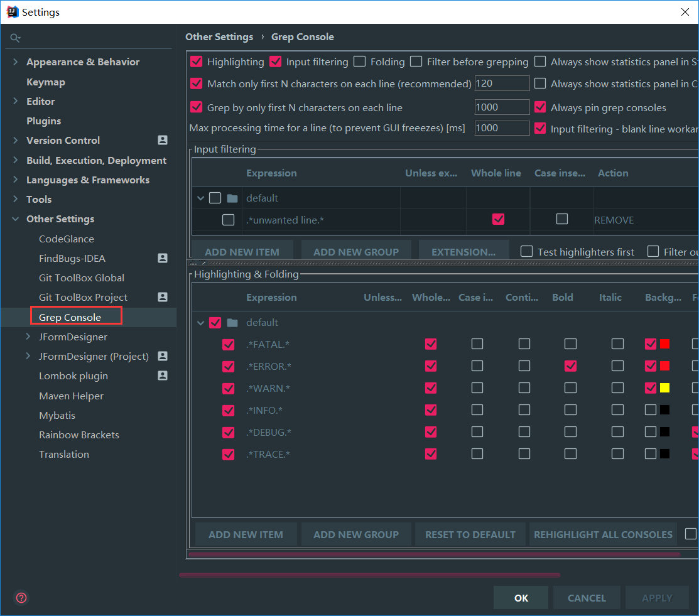699x616 pixels.
Task: Click the search magnifier icon in sidebar
Action: 15,38
